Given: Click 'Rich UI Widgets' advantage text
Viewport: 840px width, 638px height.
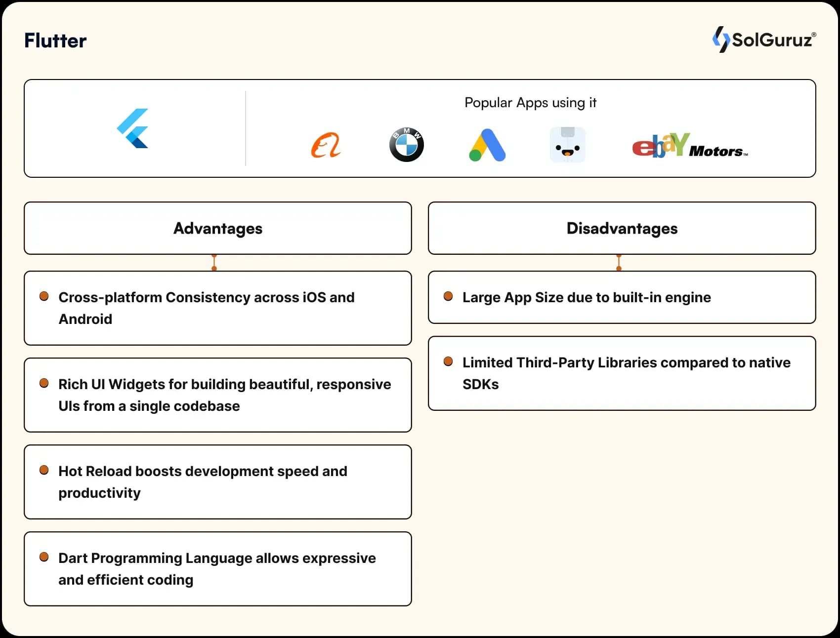Looking at the screenshot, I should pos(225,395).
